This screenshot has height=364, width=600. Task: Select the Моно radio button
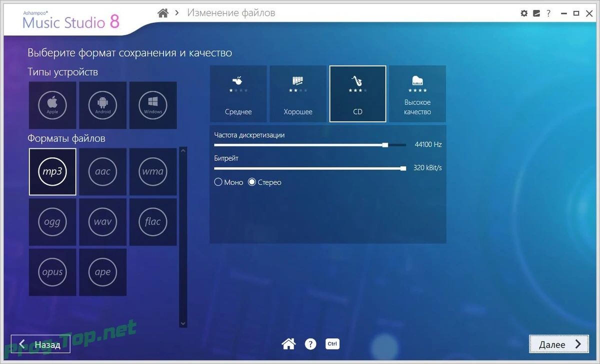coord(228,182)
